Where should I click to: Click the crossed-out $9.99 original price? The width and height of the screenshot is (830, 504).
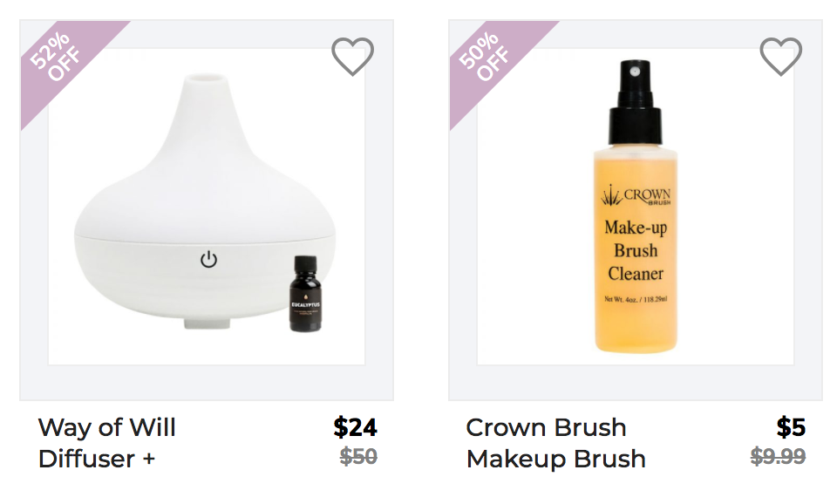pyautogui.click(x=778, y=456)
